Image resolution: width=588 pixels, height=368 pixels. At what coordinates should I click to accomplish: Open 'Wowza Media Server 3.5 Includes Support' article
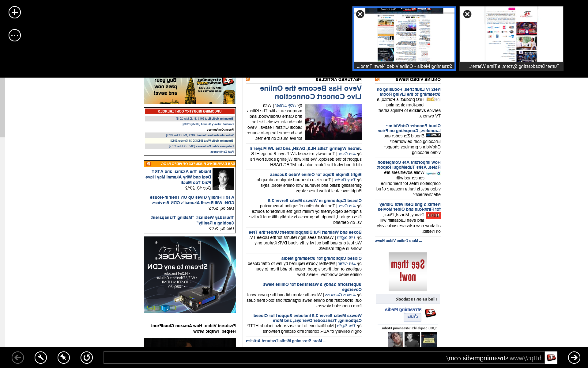[x=307, y=318]
